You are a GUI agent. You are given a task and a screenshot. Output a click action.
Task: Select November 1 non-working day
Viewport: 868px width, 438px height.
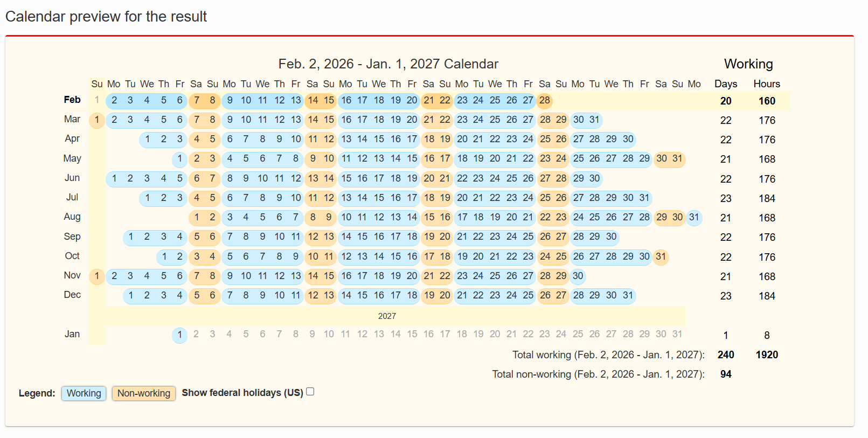pyautogui.click(x=97, y=276)
